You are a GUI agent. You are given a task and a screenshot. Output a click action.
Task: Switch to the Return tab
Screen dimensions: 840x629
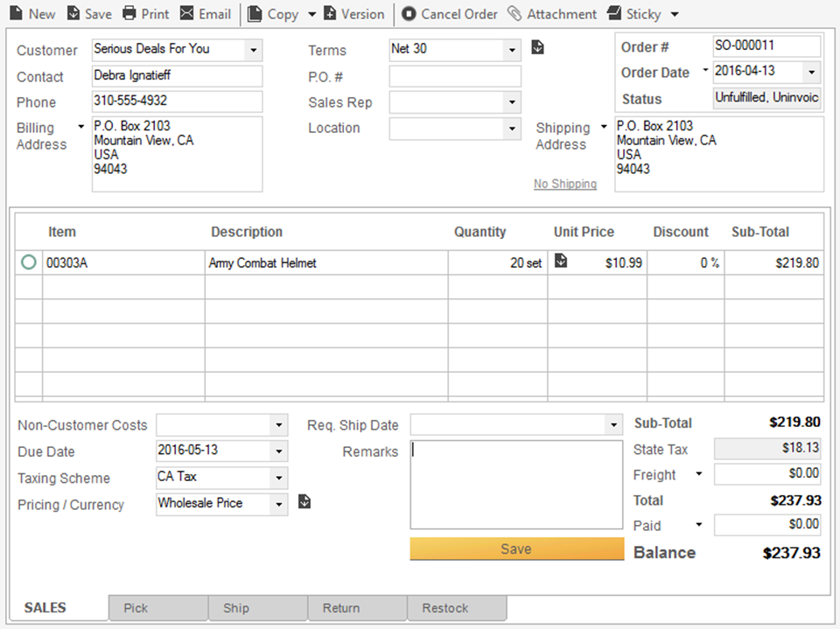pyautogui.click(x=357, y=608)
